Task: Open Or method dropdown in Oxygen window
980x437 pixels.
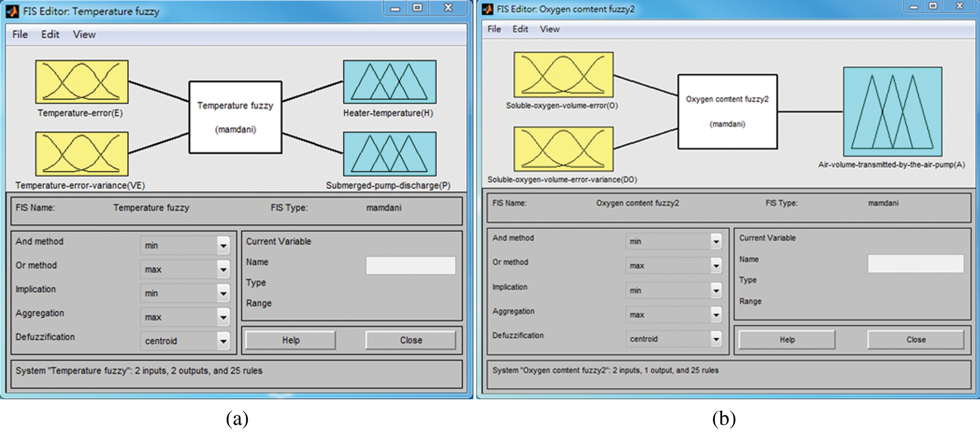Action: [x=716, y=266]
